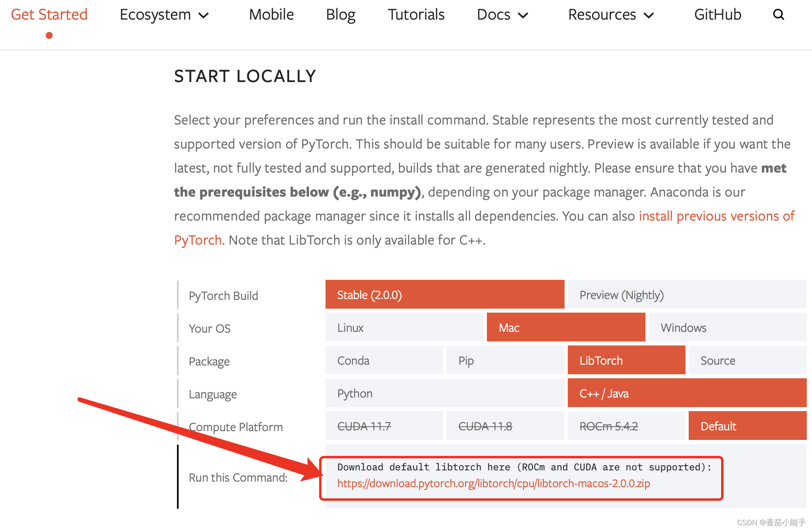Select the Conda package option
This screenshot has height=530, width=812.
click(384, 360)
